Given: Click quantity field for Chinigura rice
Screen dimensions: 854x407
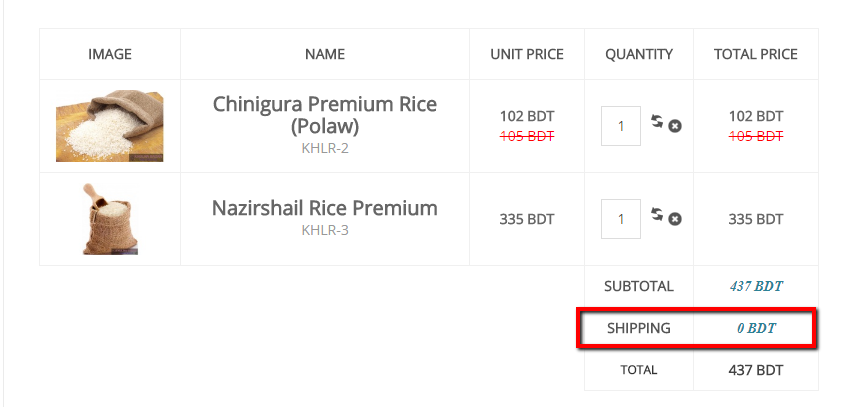Looking at the screenshot, I should click(621, 126).
